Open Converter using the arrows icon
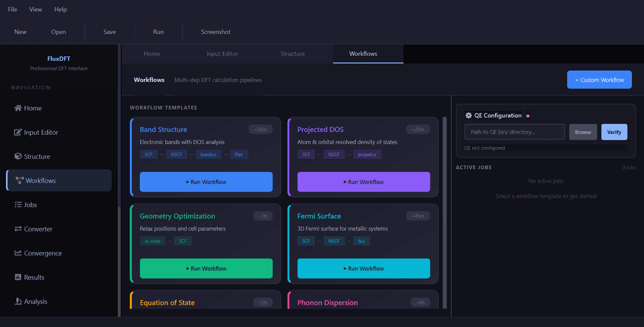This screenshot has width=644, height=327. point(18,229)
